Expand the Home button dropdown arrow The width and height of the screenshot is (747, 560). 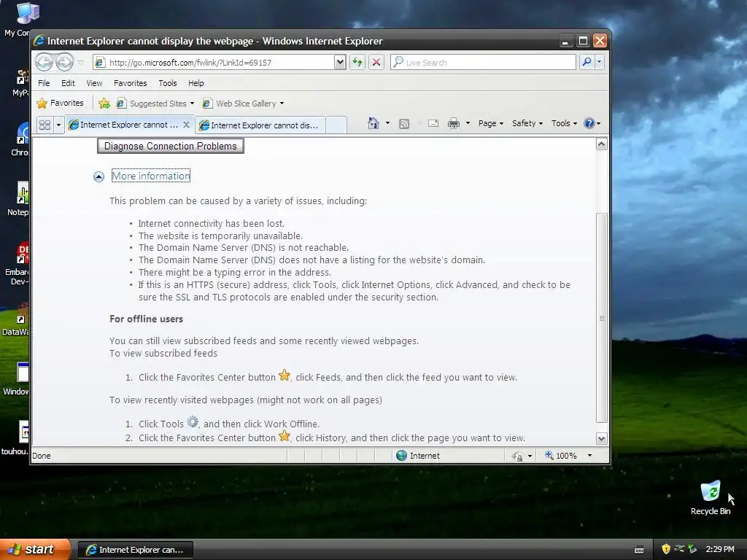[x=387, y=123]
